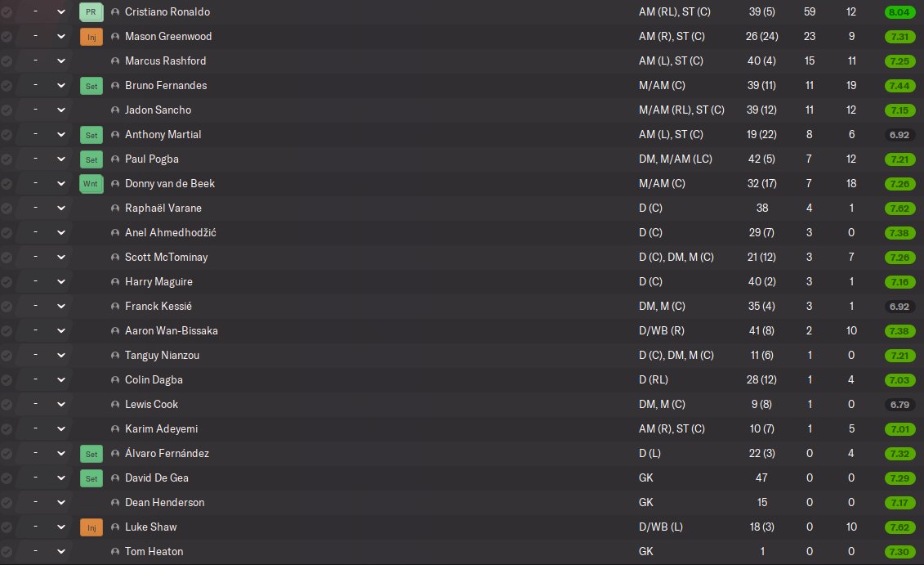Click Donny van de Beek's Wnt badge
The width and height of the screenshot is (924, 565).
coord(91,184)
